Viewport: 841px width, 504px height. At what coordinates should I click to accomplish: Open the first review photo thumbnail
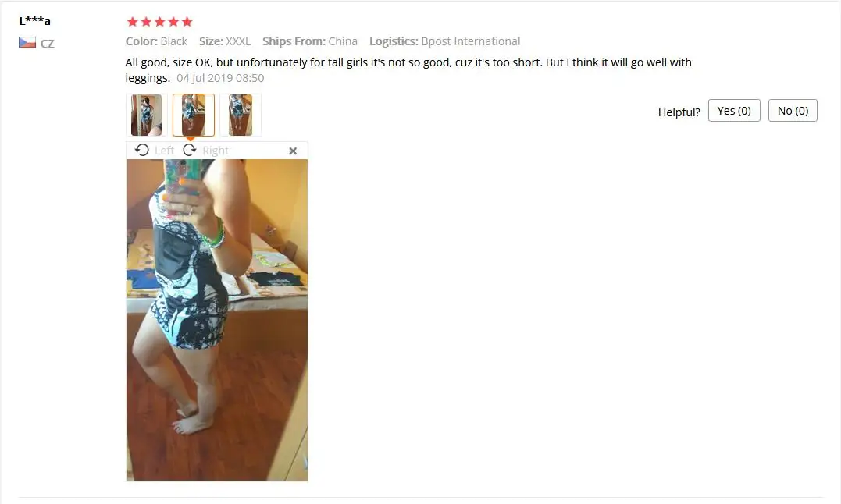coord(147,115)
